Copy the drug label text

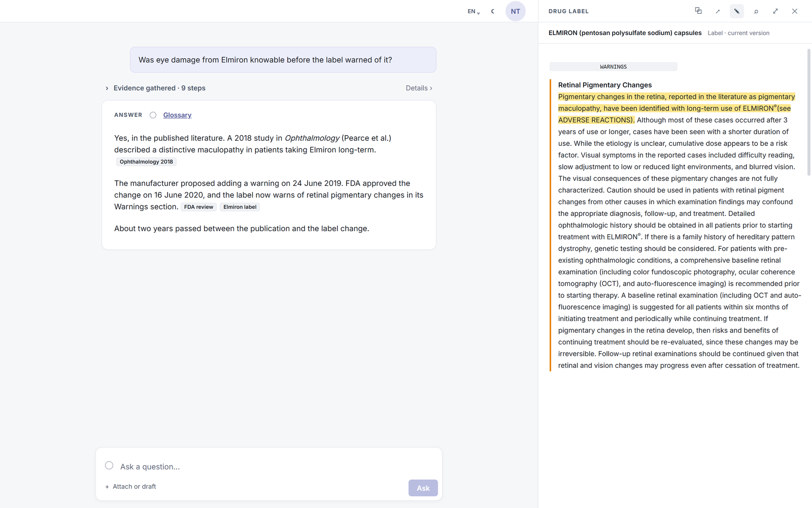coord(698,11)
